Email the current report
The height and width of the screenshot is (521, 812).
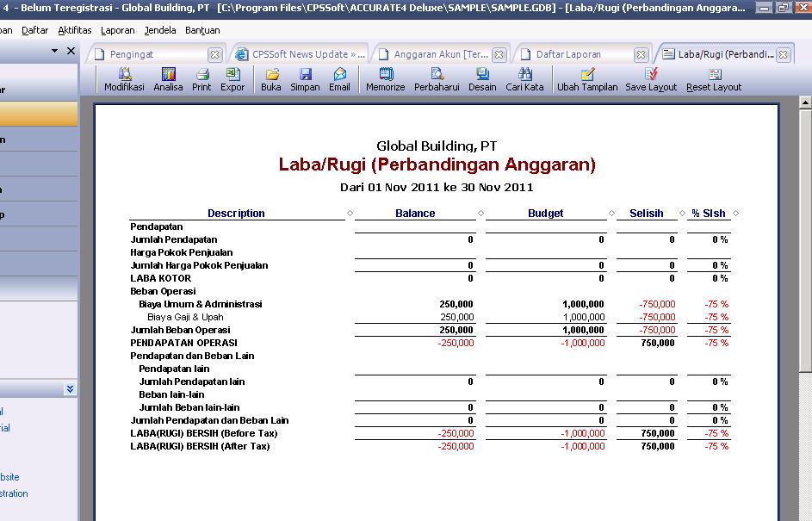[x=338, y=80]
